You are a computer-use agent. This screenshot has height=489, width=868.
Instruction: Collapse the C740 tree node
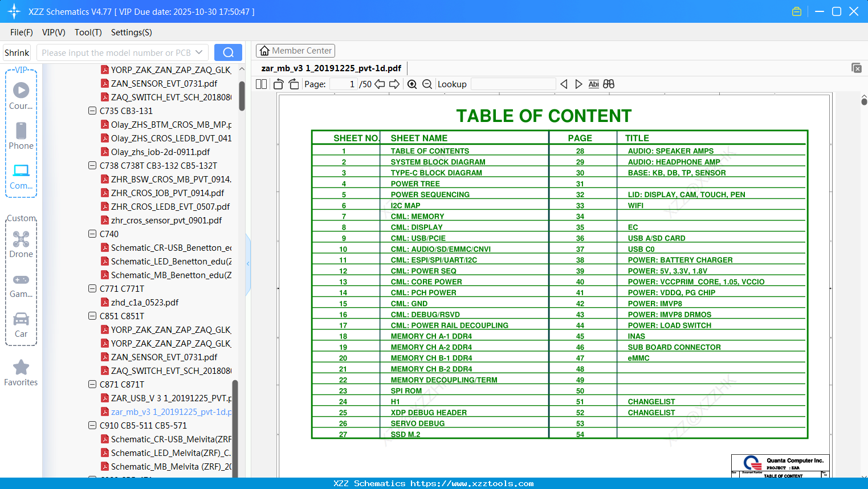[92, 234]
